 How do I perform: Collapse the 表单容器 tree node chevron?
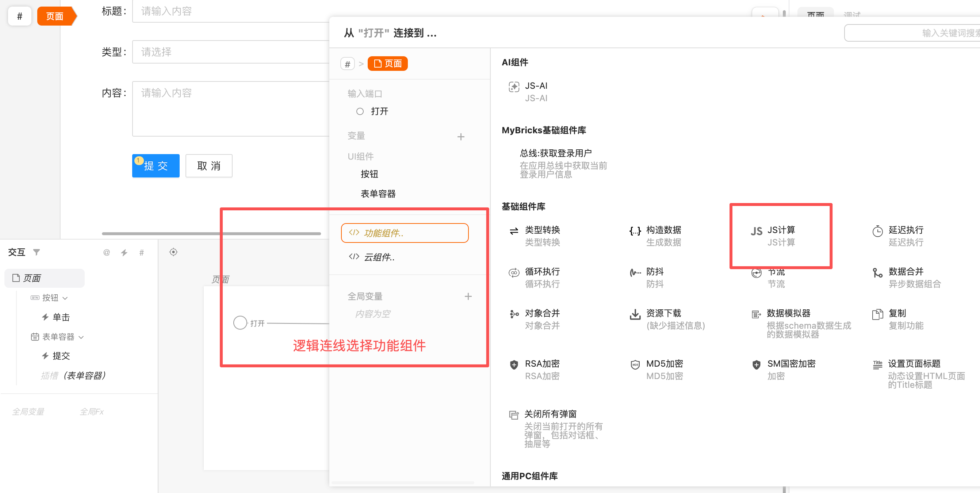81,337
